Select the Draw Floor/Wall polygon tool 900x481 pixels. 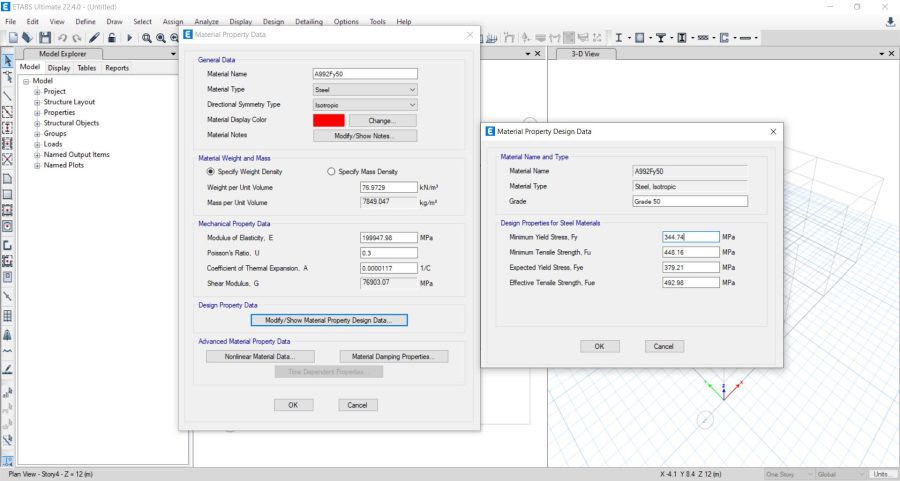click(7, 179)
